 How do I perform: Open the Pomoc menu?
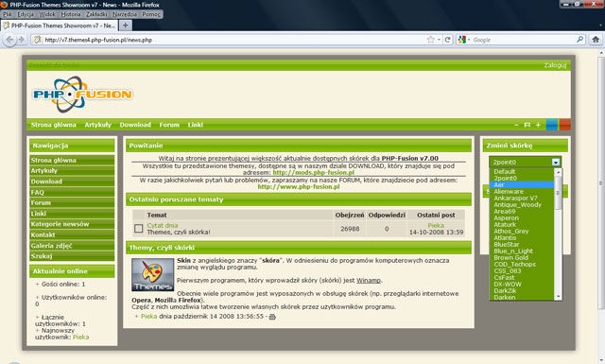[151, 14]
